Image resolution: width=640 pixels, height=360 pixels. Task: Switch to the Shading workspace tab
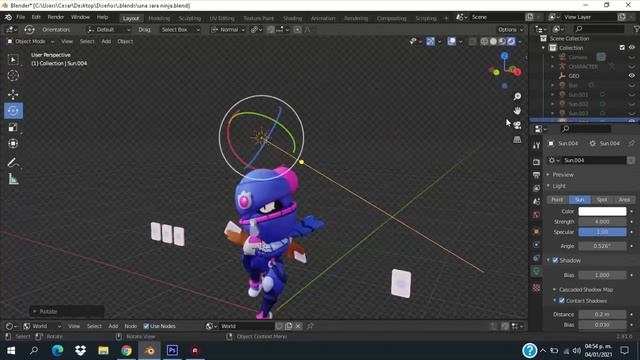coord(293,18)
